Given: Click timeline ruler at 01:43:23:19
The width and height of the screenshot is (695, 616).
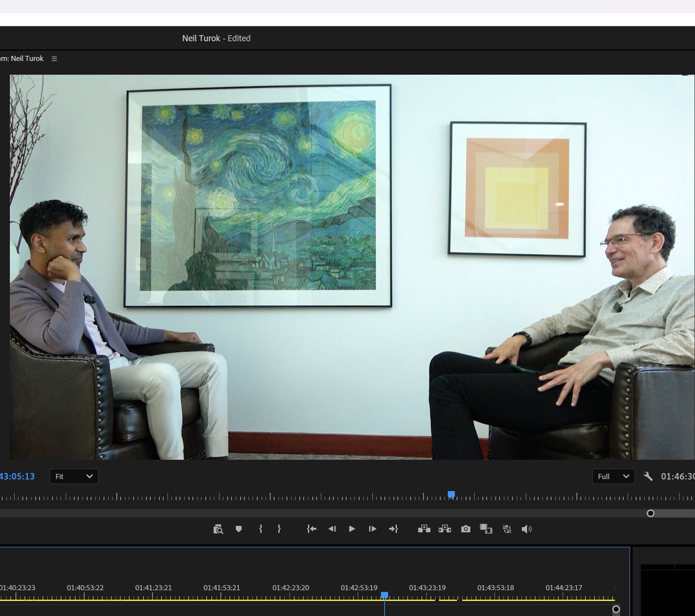Looking at the screenshot, I should 427,588.
